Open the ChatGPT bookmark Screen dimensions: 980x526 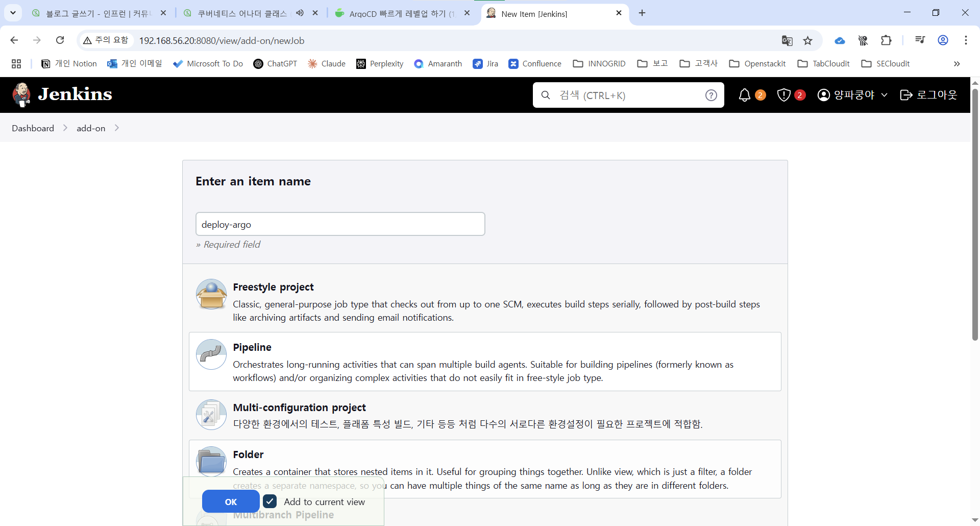pos(275,64)
